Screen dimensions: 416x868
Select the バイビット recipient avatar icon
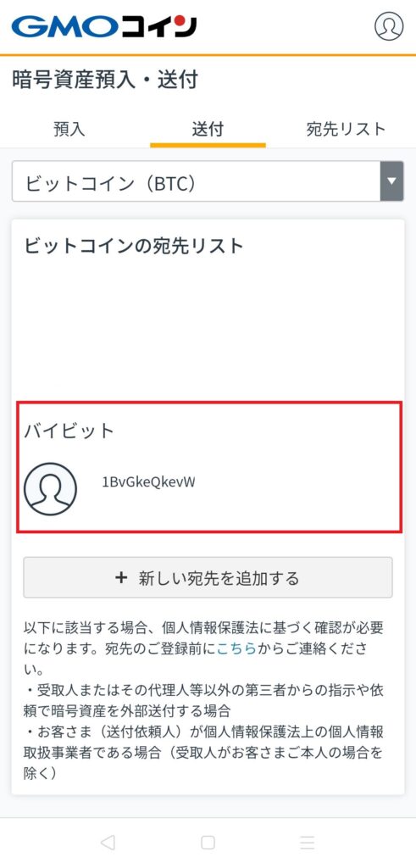(x=50, y=489)
